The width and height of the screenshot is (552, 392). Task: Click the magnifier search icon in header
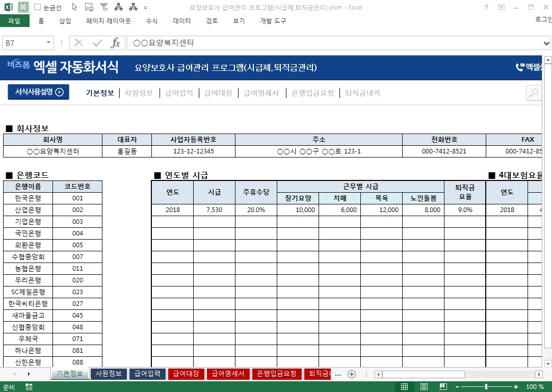point(534,93)
